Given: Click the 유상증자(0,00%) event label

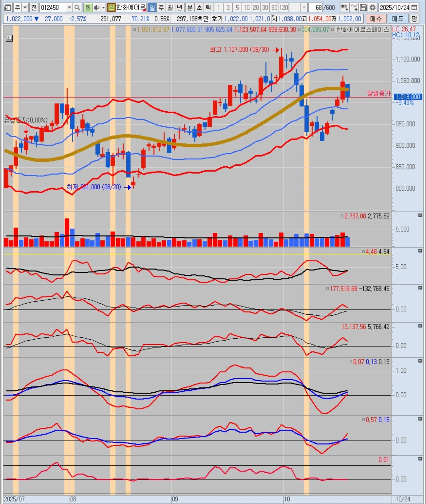Looking at the screenshot, I should 26,120.
